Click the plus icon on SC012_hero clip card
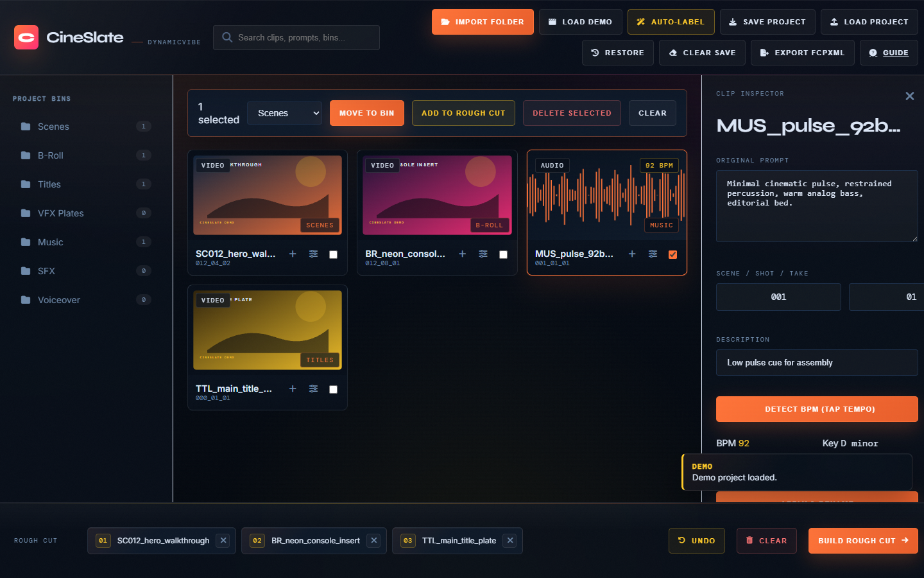The height and width of the screenshot is (578, 924). click(293, 254)
